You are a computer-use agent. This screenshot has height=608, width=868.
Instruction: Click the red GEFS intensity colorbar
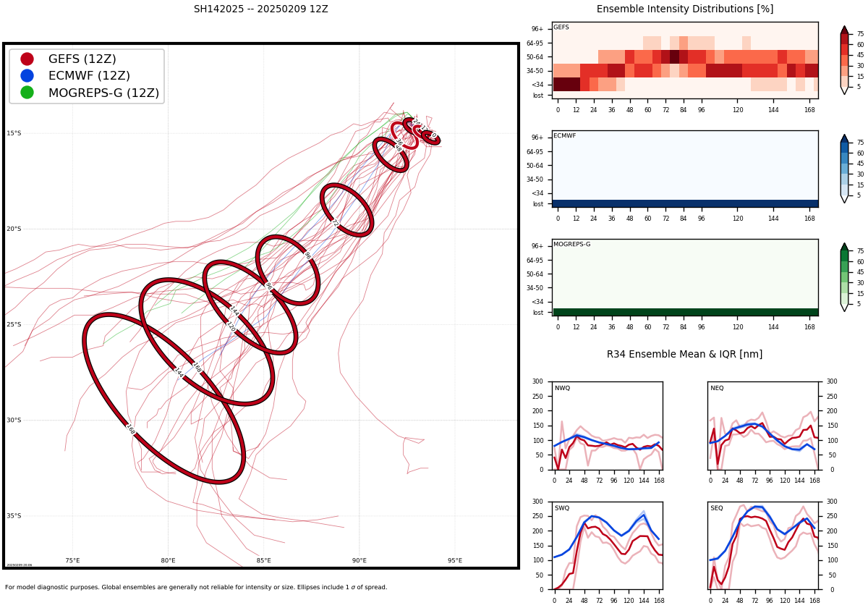(844, 60)
